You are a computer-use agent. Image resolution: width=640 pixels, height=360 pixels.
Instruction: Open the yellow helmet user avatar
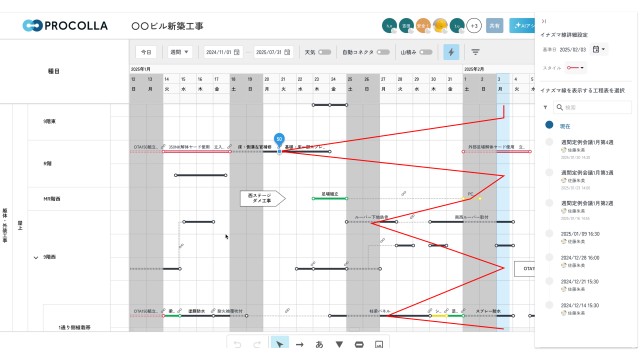point(440,26)
